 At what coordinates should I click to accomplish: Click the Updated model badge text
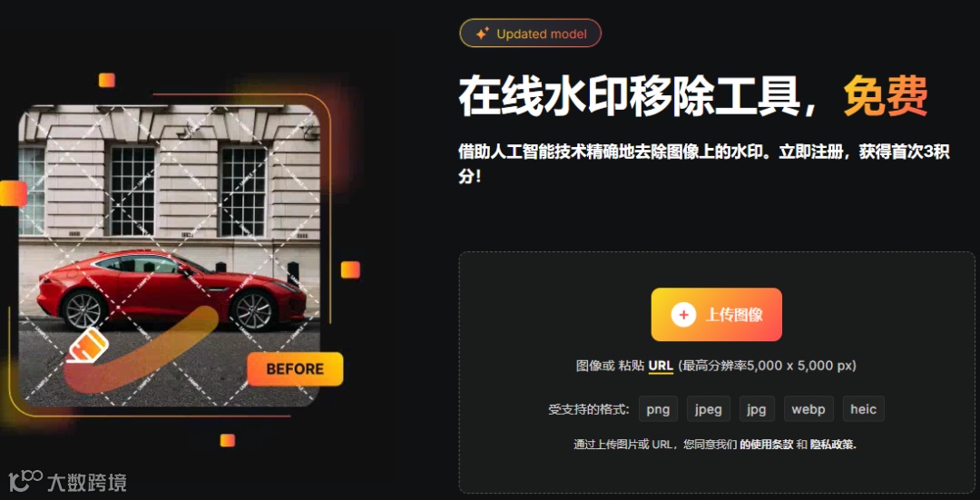click(x=542, y=34)
